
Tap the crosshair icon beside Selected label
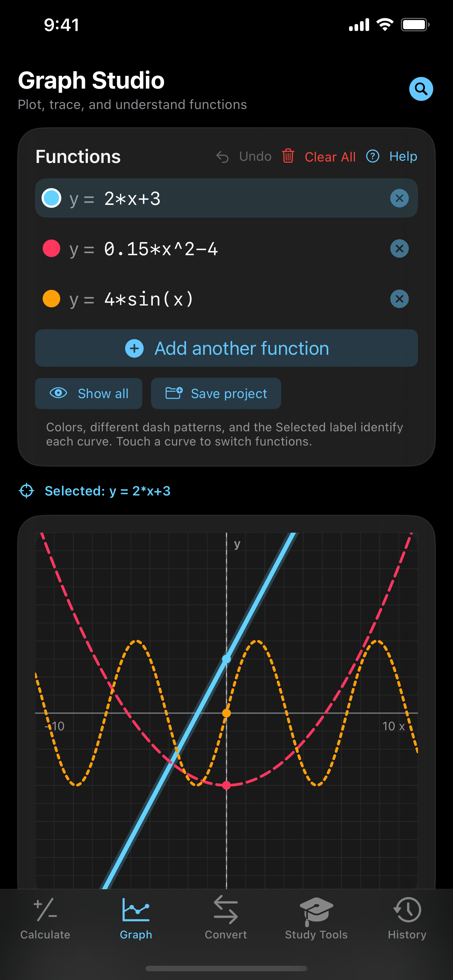(x=27, y=491)
